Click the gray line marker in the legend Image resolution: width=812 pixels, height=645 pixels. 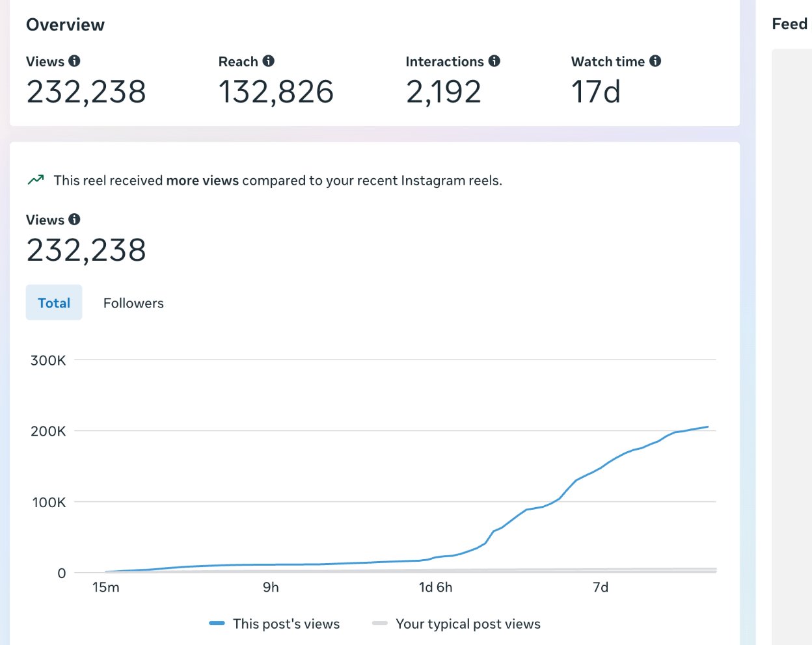coord(379,624)
